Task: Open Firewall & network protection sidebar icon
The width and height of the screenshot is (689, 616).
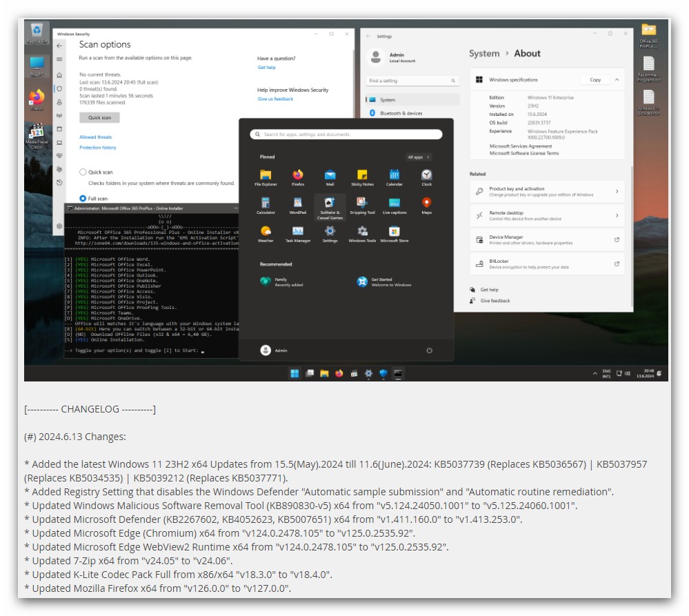Action: [x=59, y=116]
